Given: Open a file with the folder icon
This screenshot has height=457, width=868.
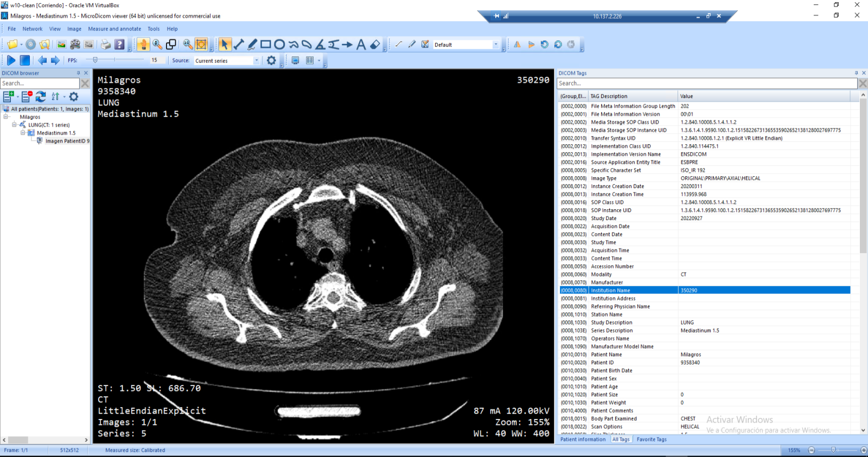Looking at the screenshot, I should click(12, 44).
